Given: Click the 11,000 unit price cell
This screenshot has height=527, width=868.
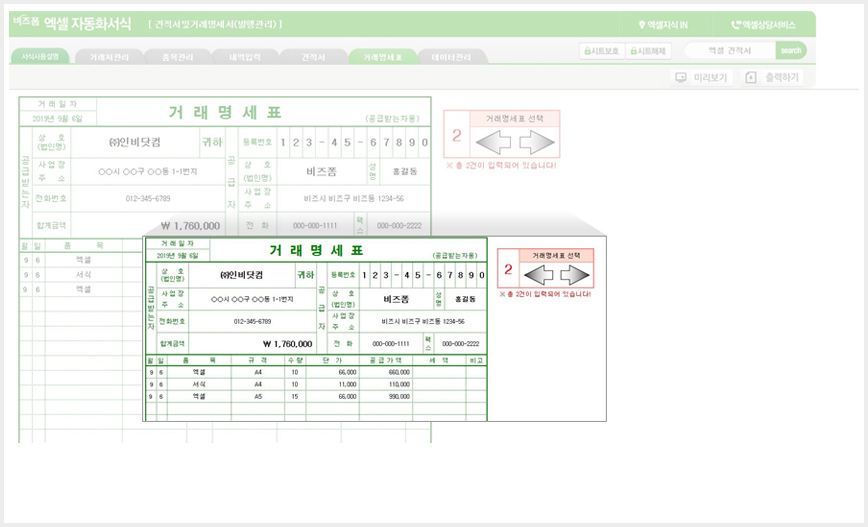Looking at the screenshot, I should pos(333,384).
